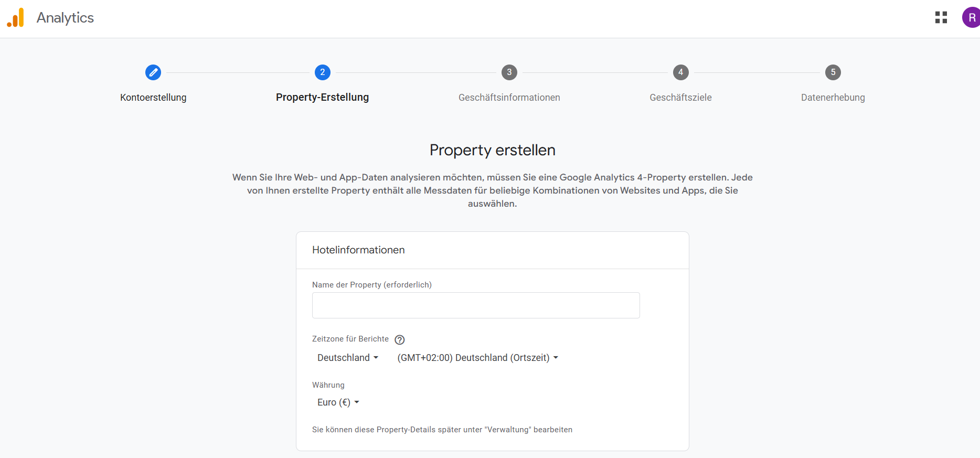This screenshot has width=980, height=458.
Task: Click the step 3 circle icon
Action: 509,72
